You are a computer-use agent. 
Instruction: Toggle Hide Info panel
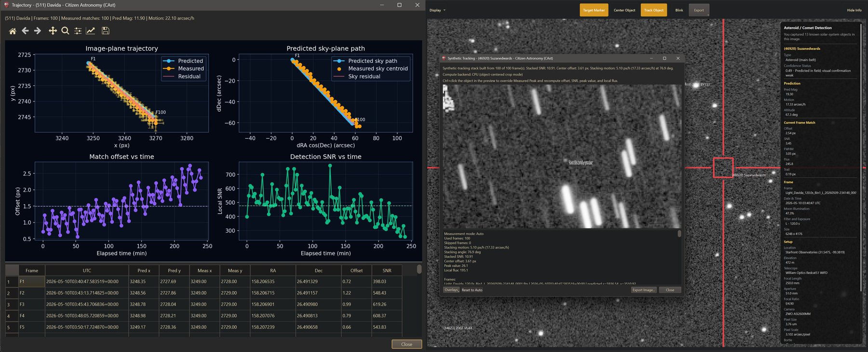(854, 10)
